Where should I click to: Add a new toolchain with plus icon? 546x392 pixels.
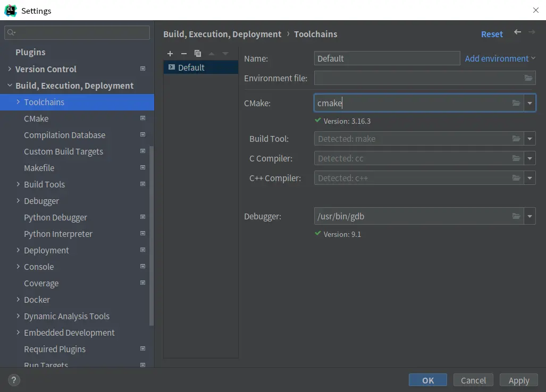[x=170, y=54]
